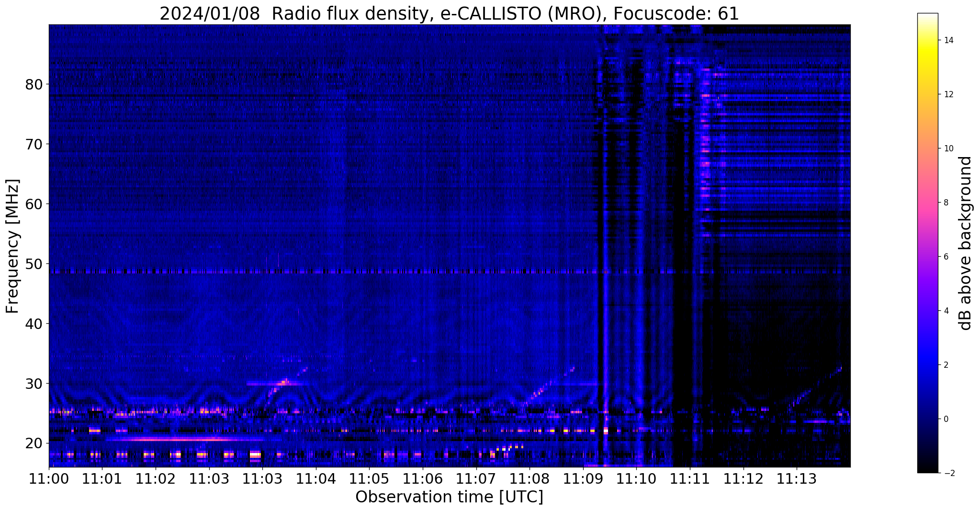Click the 'Observation time [UTC]' axis label
Viewport: 980px width, 511px height.
click(449, 497)
